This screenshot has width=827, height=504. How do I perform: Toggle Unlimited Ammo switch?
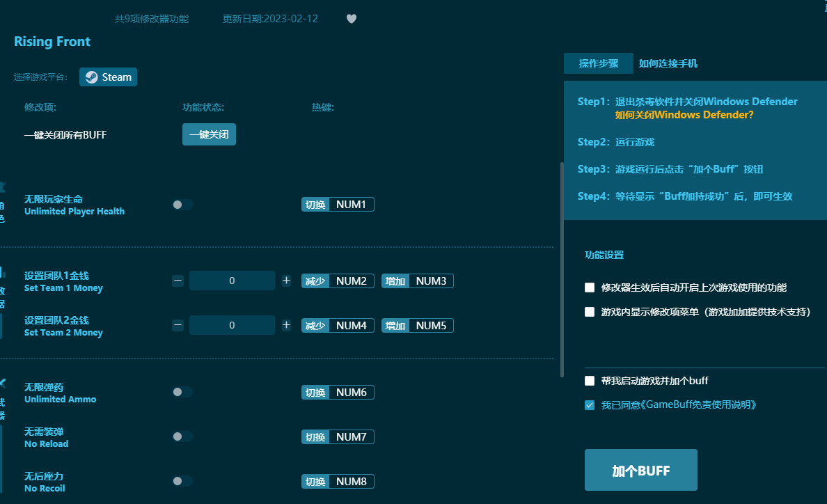[182, 392]
